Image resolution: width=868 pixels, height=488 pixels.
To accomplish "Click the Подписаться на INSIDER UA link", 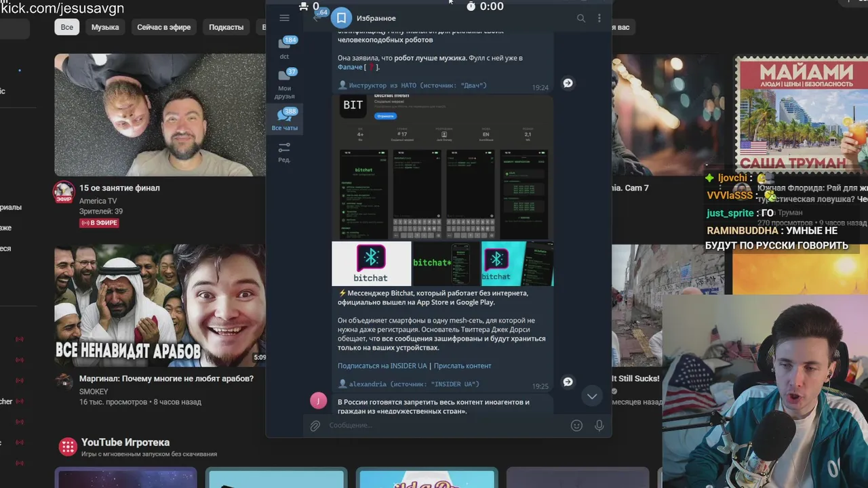I will (x=382, y=366).
